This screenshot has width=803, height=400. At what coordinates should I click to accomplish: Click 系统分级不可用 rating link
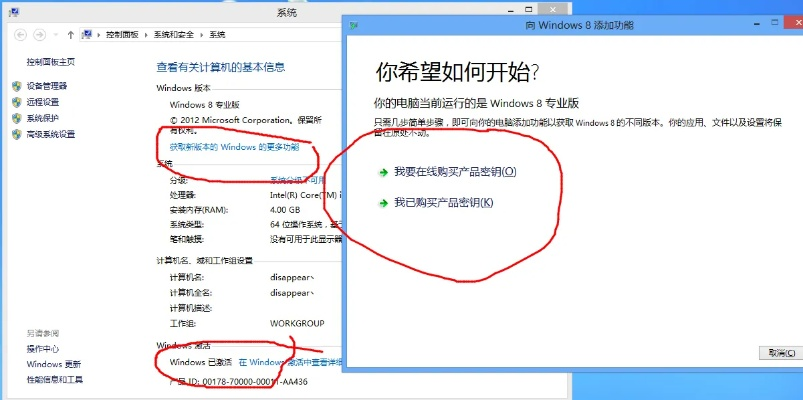tap(298, 180)
